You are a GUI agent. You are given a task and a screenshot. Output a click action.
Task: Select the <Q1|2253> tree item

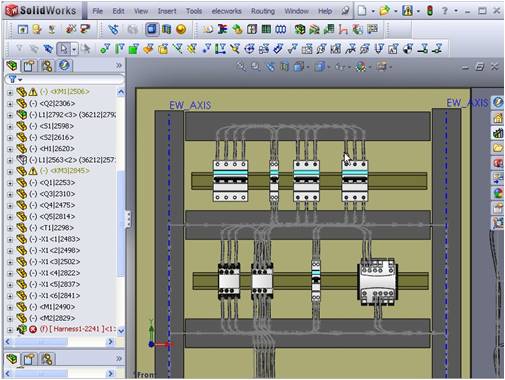point(57,183)
